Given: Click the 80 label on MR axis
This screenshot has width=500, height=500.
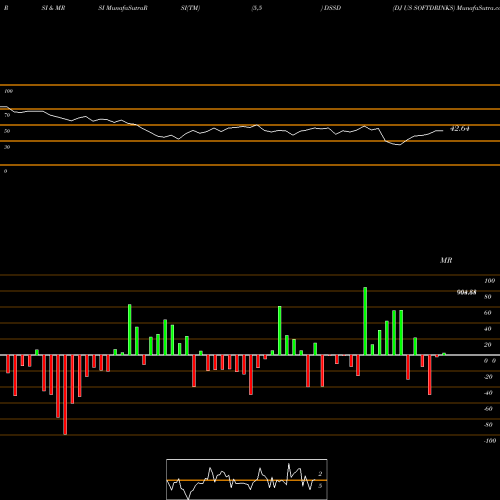Looking at the screenshot, I should pos(488,297).
